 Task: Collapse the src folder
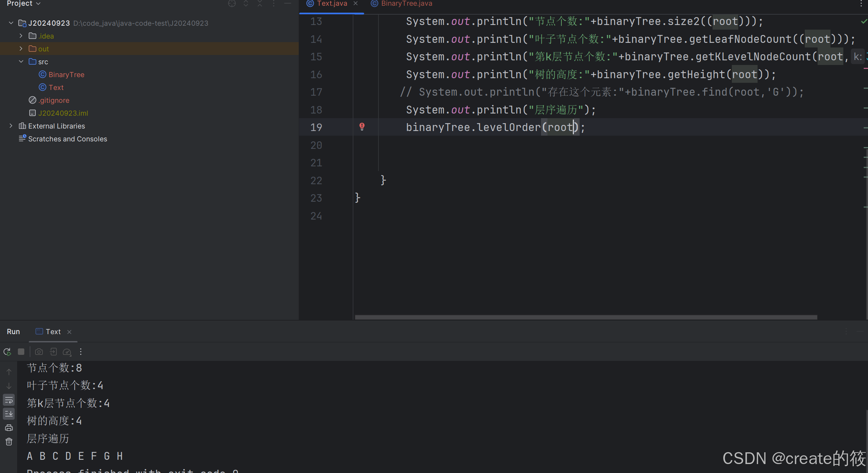[21, 61]
